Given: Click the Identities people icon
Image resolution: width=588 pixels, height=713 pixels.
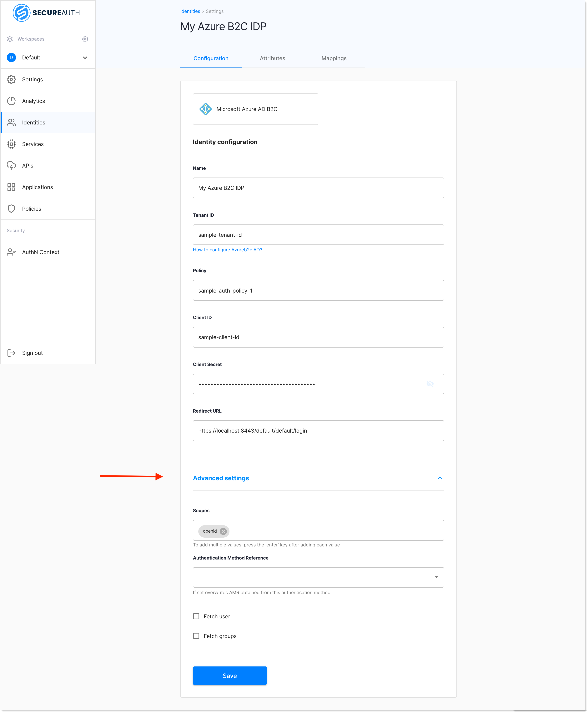Looking at the screenshot, I should click(x=11, y=123).
